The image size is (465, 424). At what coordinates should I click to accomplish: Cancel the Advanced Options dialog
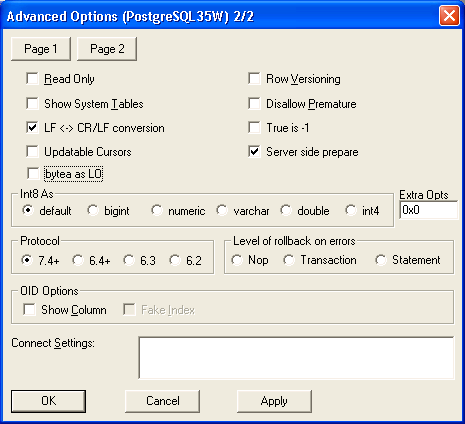click(x=163, y=401)
